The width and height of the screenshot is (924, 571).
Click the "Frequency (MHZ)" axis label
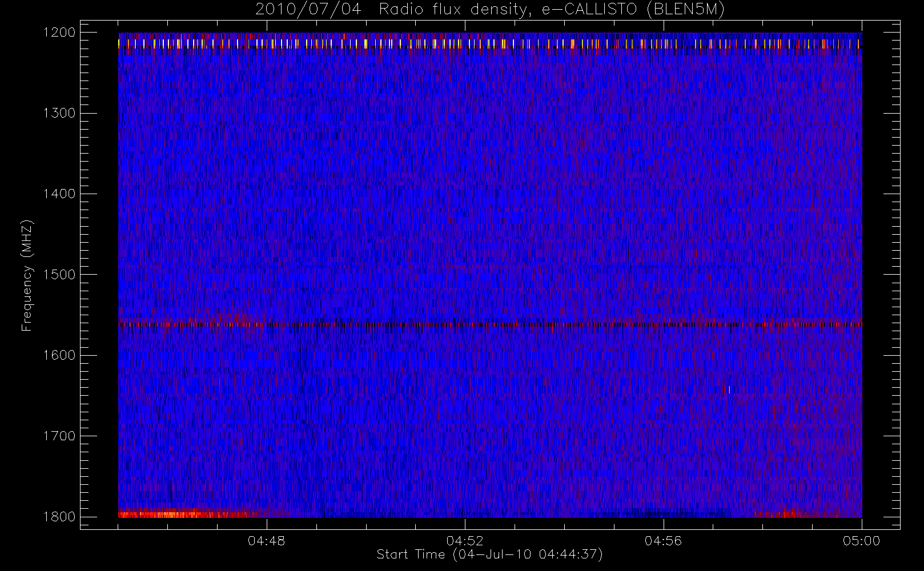(x=27, y=275)
